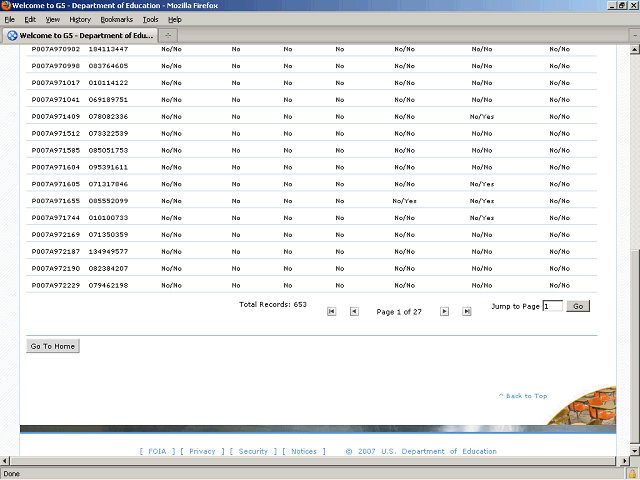Click the next page arrow icon

[x=445, y=312]
